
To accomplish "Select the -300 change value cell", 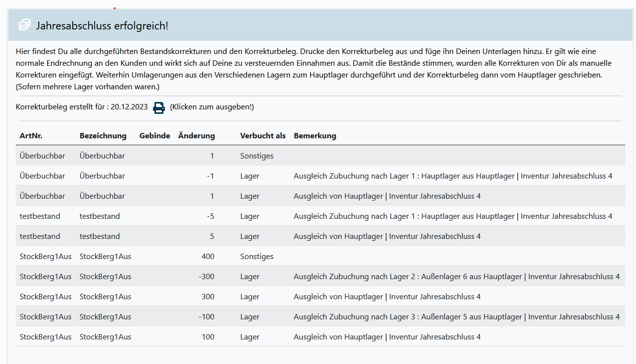I will (x=206, y=277).
